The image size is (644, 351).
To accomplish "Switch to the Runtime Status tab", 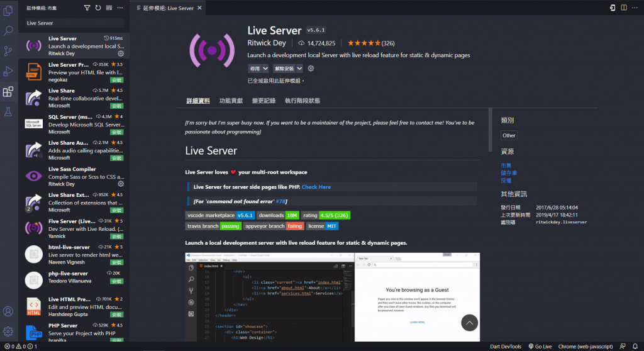I will tap(303, 101).
